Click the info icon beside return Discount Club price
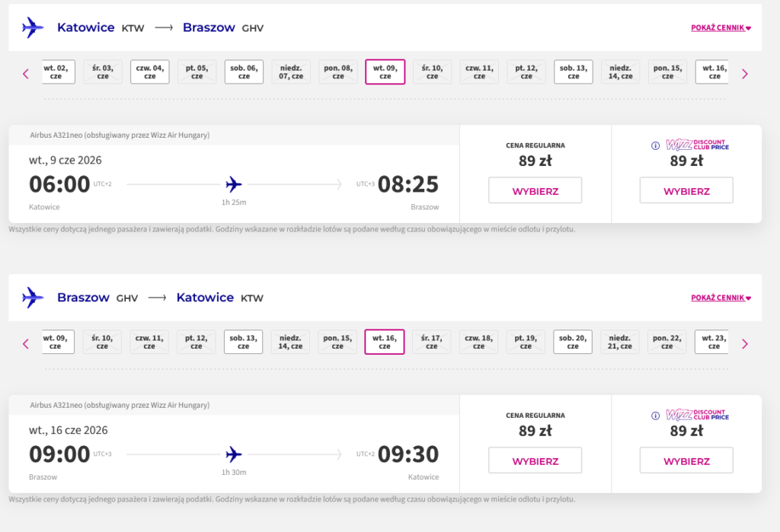The image size is (780, 532). (655, 416)
